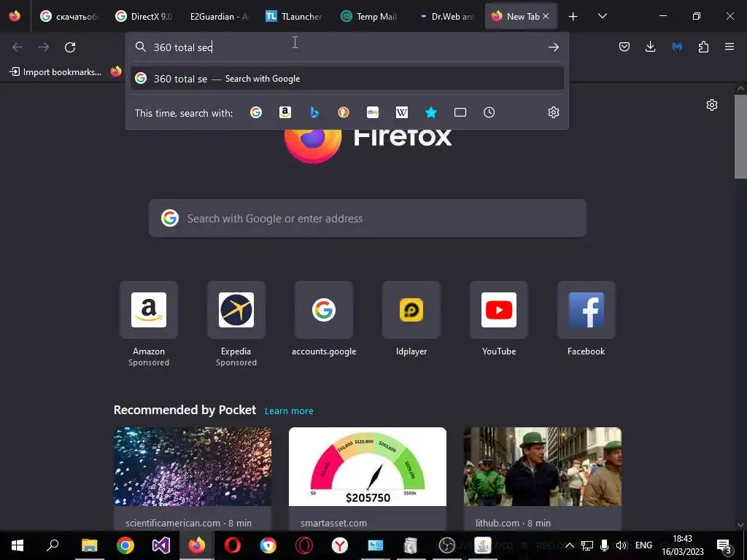This screenshot has width=747, height=560.
Task: Switch to the E2Guardian tab
Action: point(220,16)
